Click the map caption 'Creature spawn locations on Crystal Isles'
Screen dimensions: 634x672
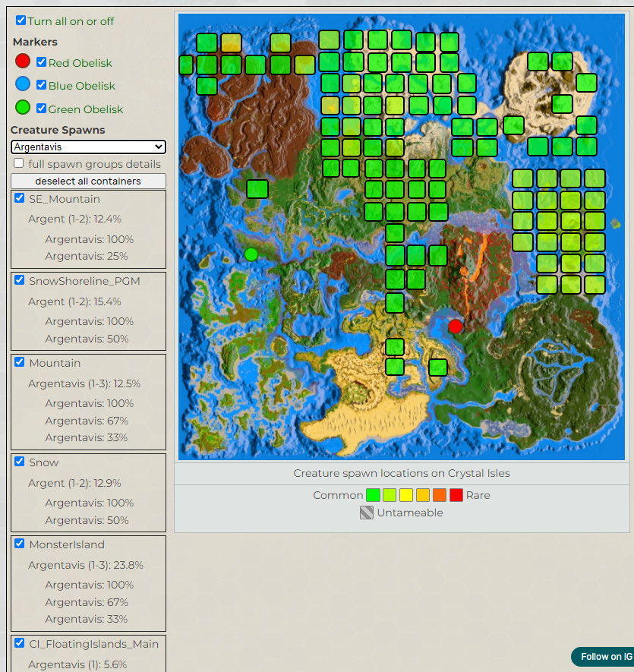coord(402,473)
